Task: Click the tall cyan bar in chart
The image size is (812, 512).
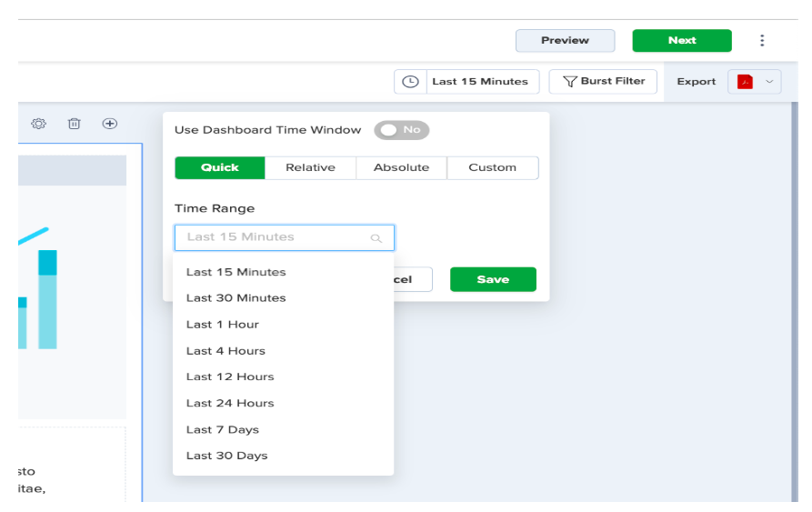Action: tap(47, 299)
